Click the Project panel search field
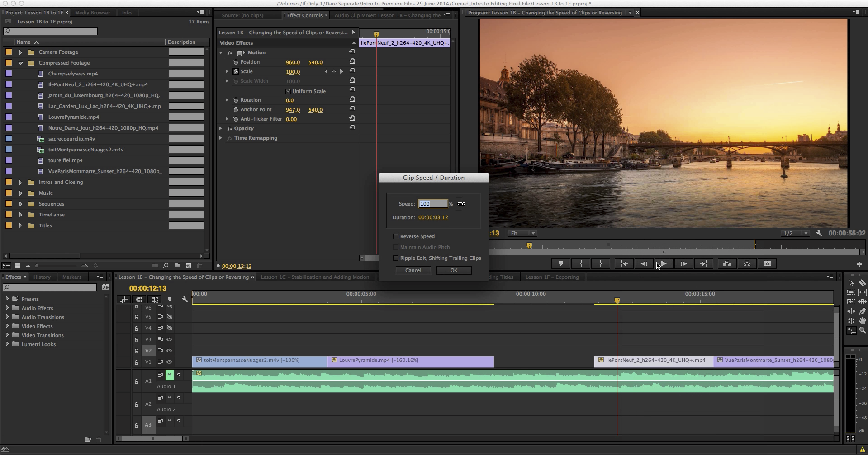 [x=50, y=31]
